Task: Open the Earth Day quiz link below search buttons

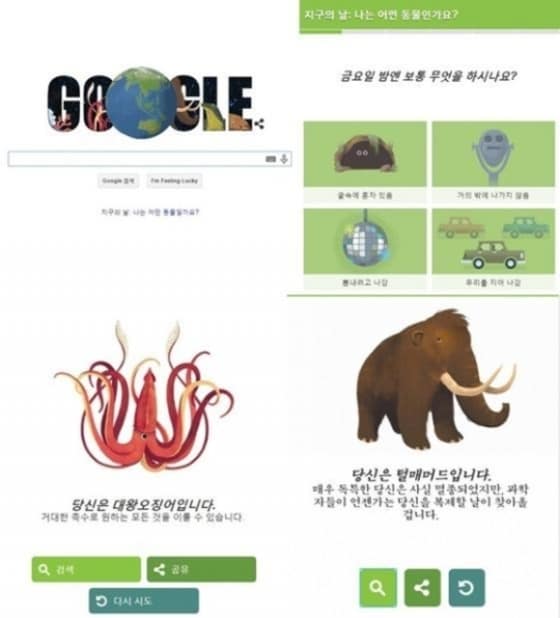Action: [x=150, y=212]
